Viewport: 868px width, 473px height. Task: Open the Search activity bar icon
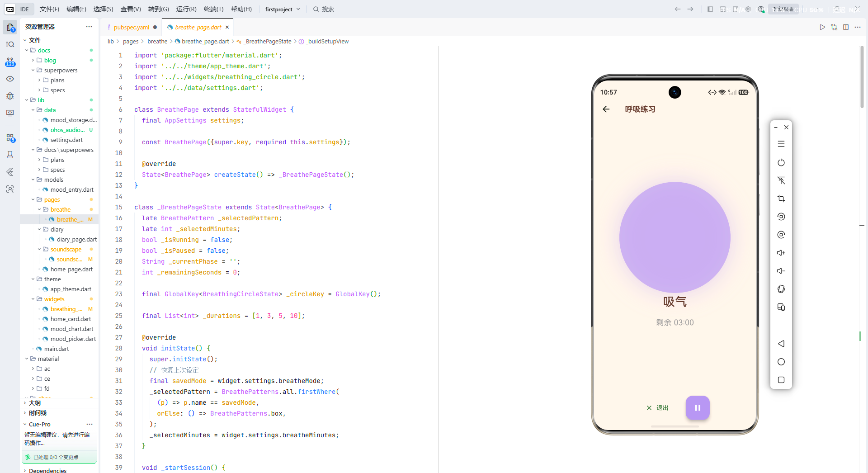(10, 44)
